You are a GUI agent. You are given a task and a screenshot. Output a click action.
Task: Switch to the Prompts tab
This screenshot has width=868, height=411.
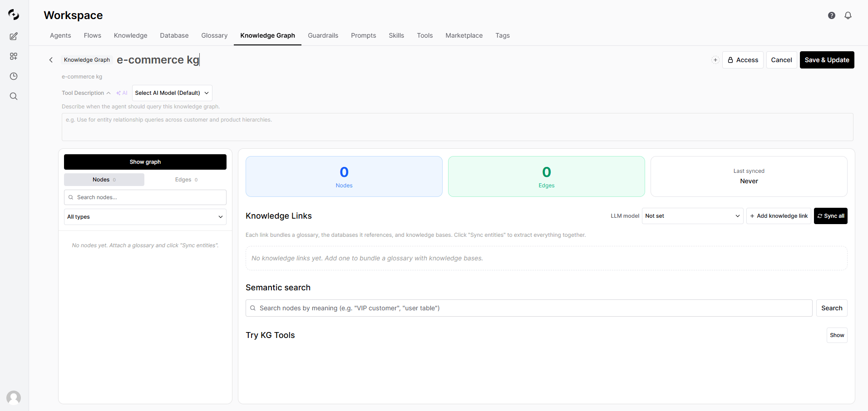click(x=364, y=35)
